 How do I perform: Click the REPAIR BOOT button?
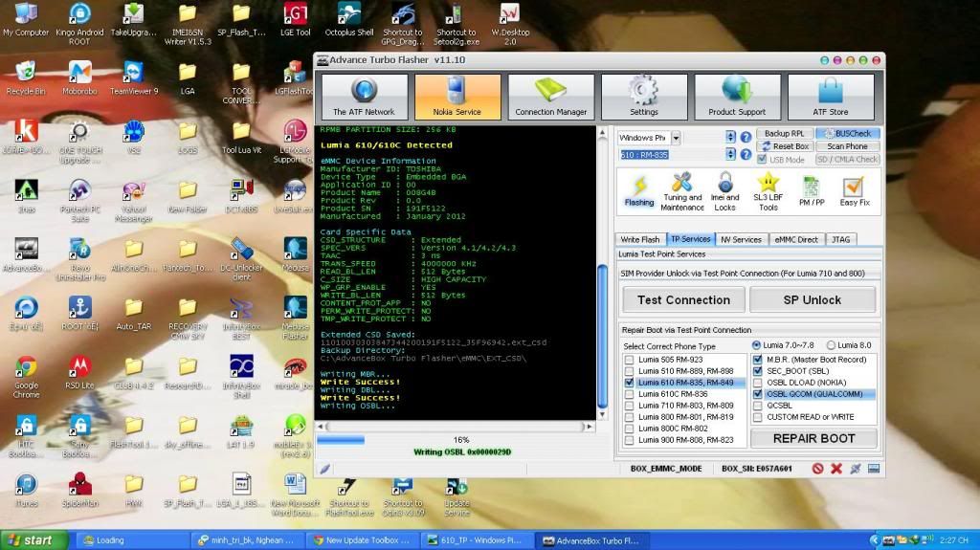click(x=813, y=439)
